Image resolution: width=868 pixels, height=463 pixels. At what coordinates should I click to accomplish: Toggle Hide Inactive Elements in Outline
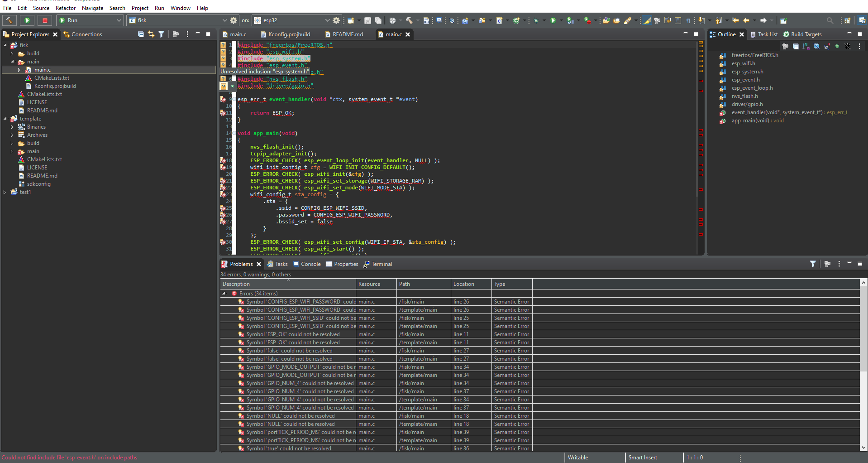pos(848,46)
